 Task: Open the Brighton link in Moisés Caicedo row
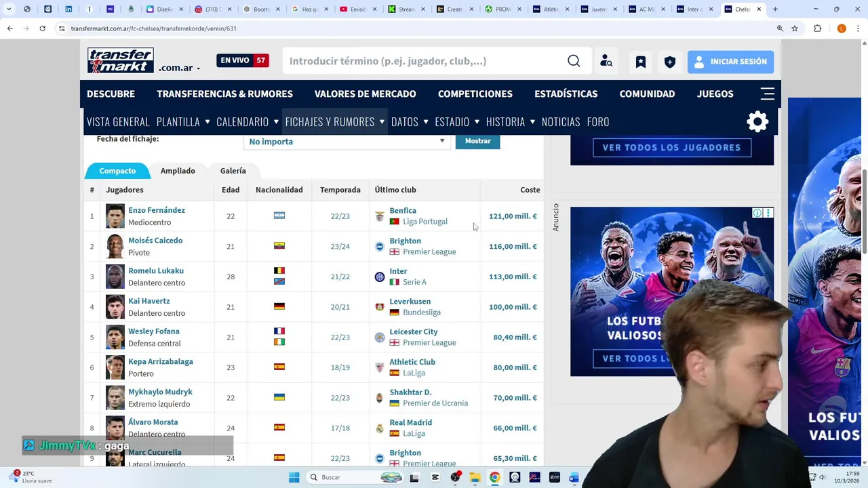point(405,241)
